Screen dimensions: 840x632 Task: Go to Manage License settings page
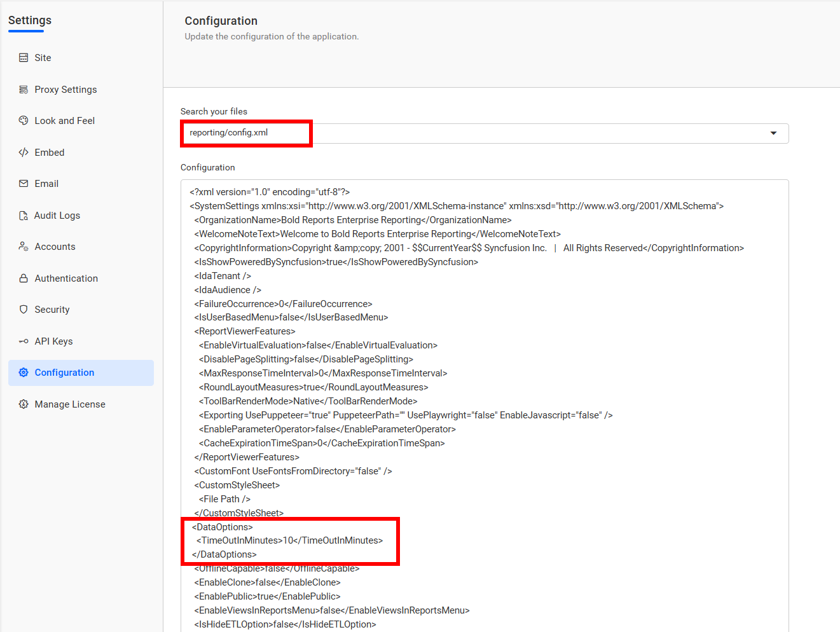click(70, 404)
